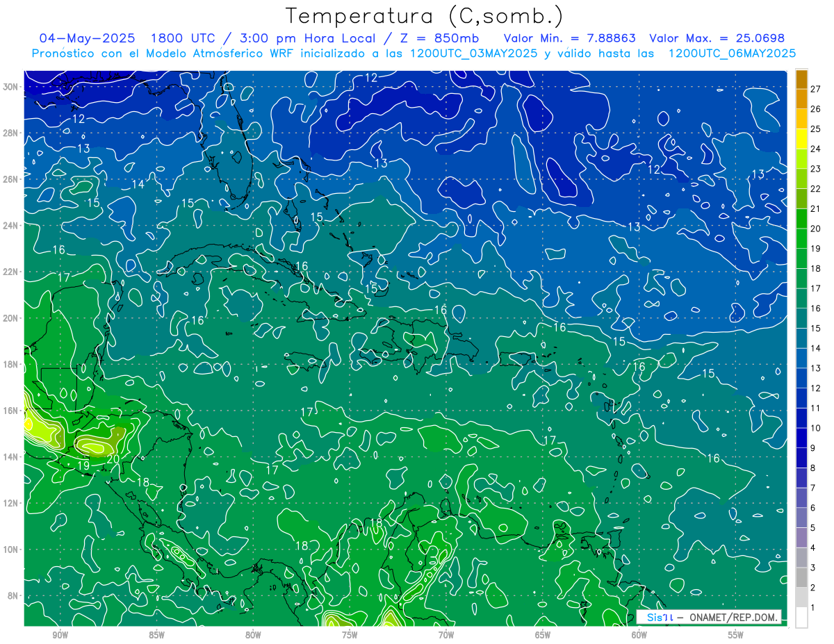Viewport: 834px width, 644px height.
Task: Pick the legend color band labeled 25
Action: pyautogui.click(x=801, y=119)
